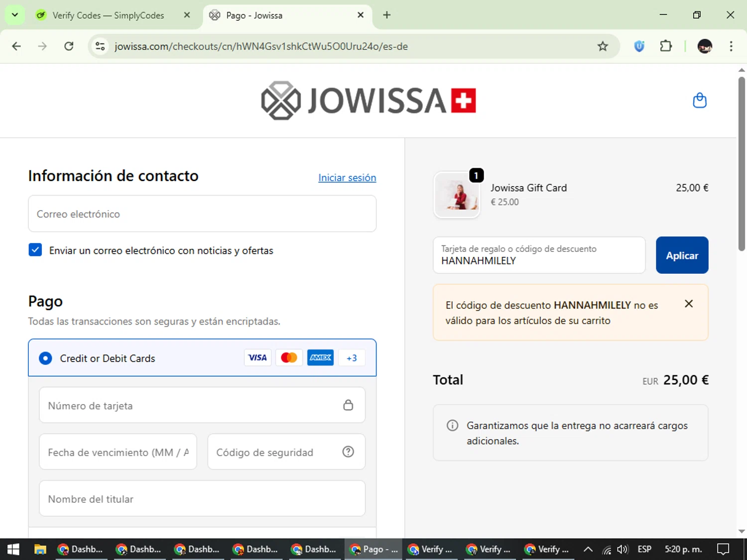Reload the current page

coord(69,46)
